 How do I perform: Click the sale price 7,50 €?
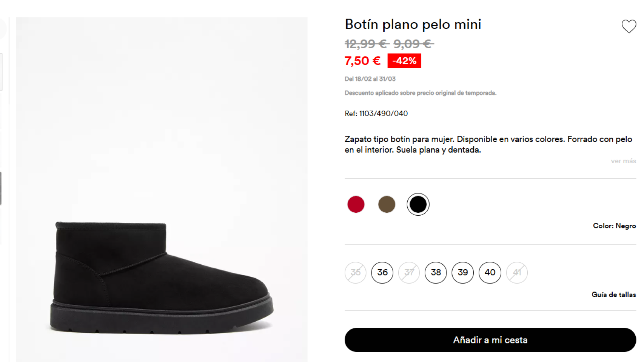(x=362, y=60)
